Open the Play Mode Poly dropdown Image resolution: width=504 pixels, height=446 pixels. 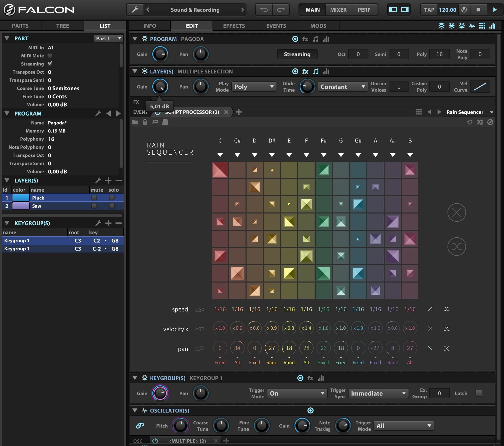click(x=254, y=87)
